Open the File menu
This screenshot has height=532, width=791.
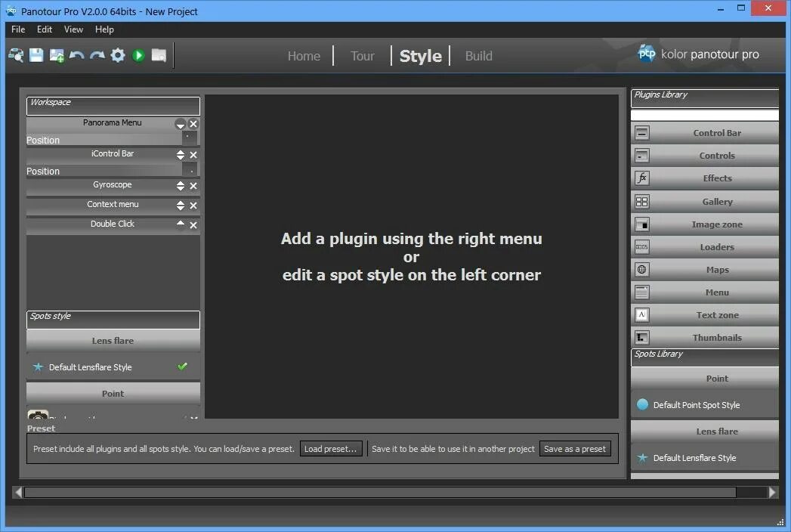[18, 29]
